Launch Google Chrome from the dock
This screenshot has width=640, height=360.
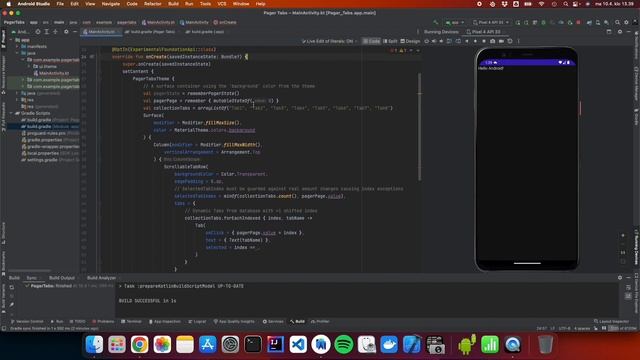click(140, 344)
